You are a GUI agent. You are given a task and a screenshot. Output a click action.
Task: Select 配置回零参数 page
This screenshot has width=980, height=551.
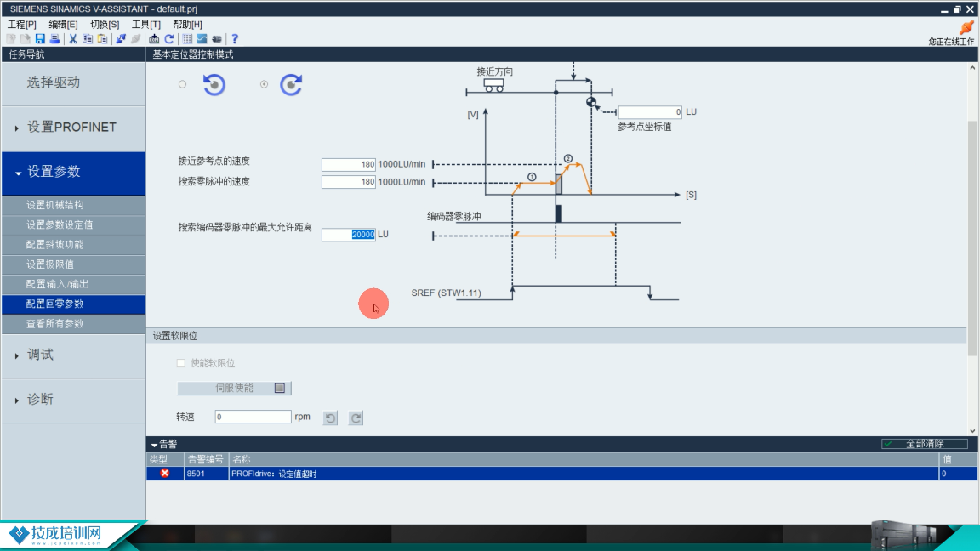click(74, 304)
